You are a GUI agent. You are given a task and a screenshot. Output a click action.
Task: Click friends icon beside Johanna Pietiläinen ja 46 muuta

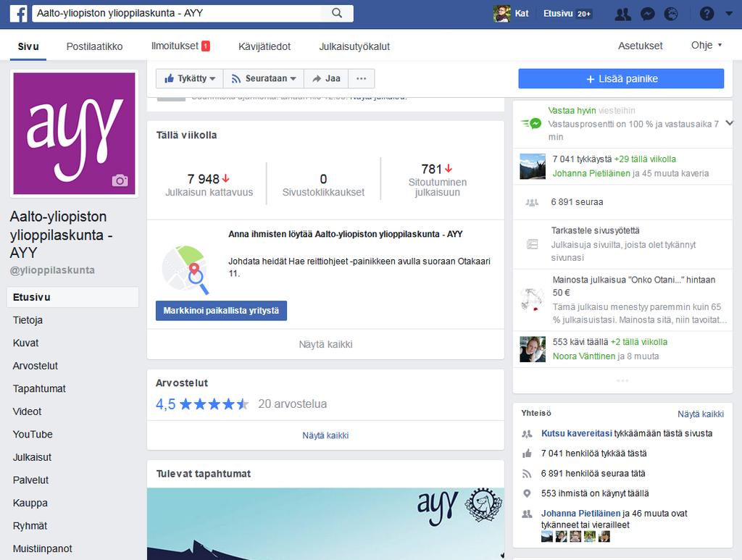tap(527, 514)
